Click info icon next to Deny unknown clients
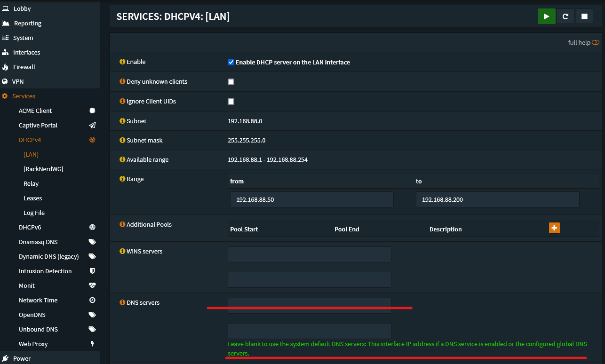This screenshot has height=364, width=605. point(122,81)
